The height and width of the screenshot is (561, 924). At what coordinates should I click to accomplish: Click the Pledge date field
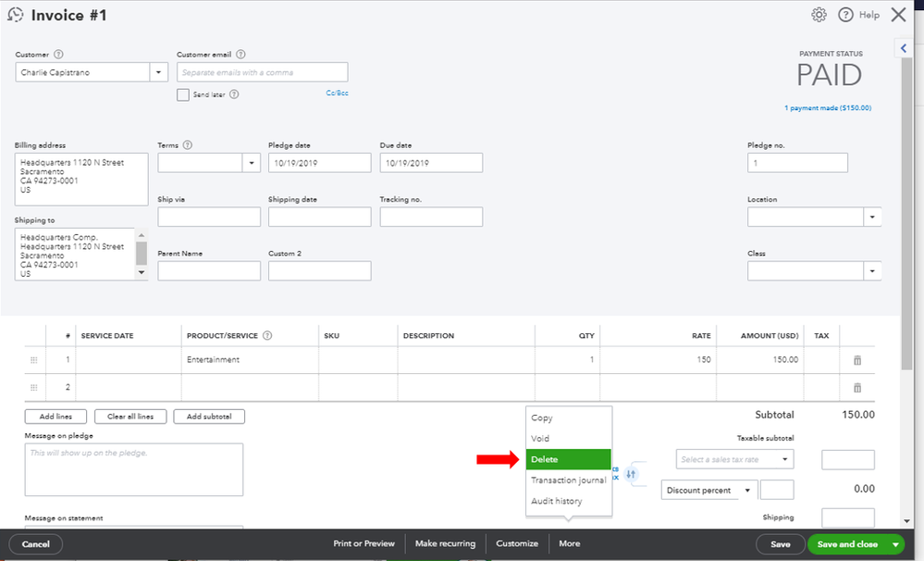(319, 163)
